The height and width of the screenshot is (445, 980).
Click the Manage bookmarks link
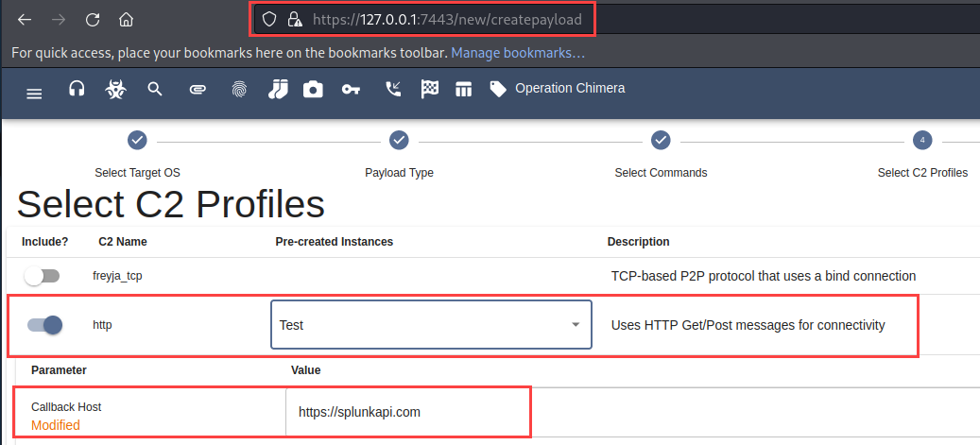517,53
